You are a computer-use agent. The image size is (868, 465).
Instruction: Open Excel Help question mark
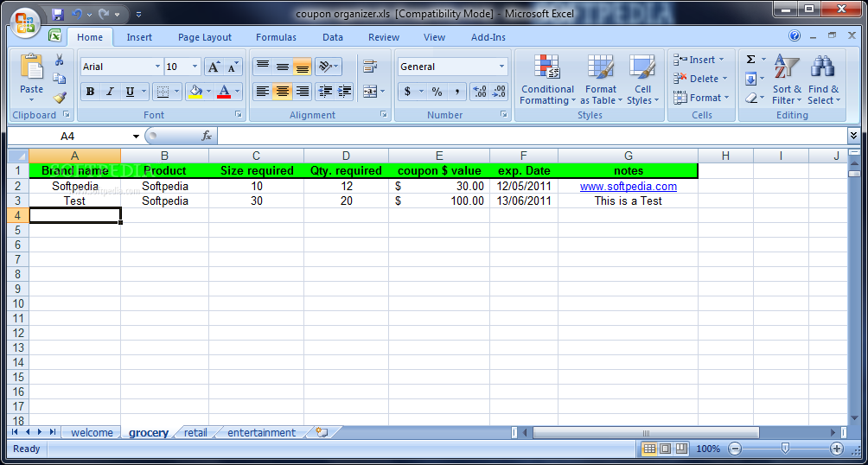click(x=795, y=36)
